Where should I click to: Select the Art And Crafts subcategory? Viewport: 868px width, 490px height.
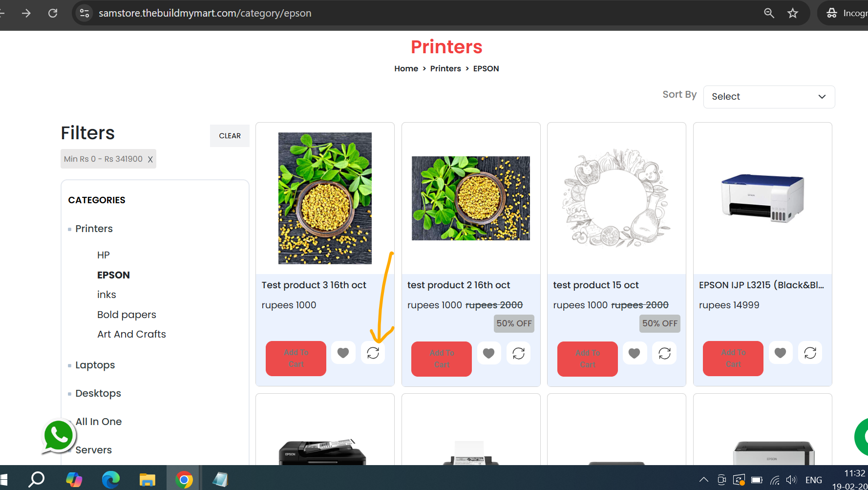click(x=131, y=334)
